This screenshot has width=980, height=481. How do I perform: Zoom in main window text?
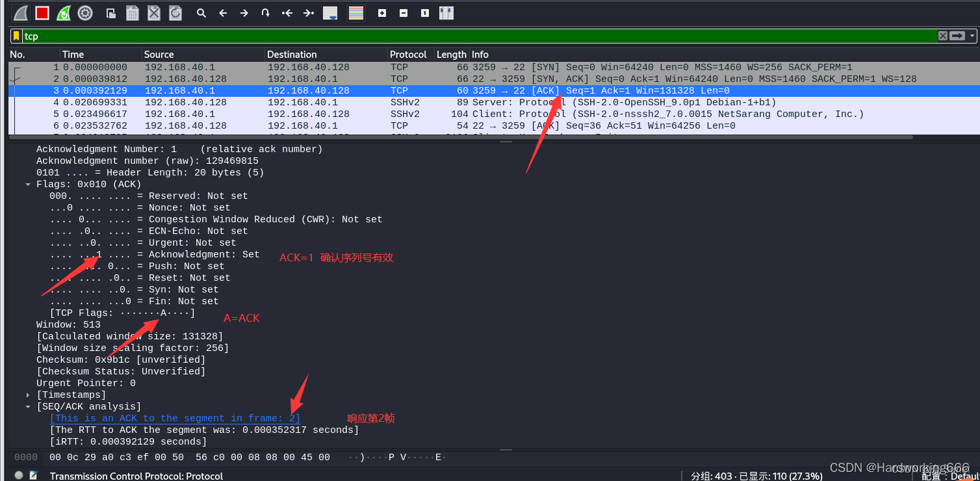382,13
